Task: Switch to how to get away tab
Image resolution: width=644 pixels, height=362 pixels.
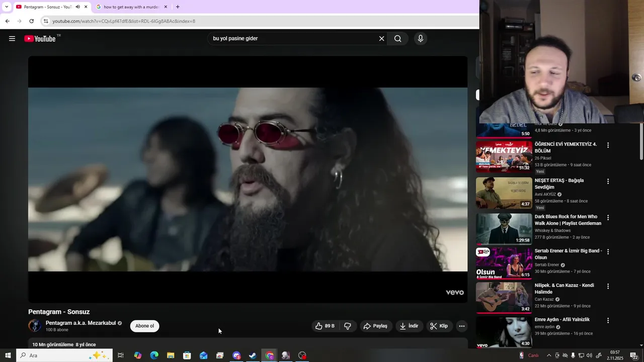Action: pos(131,7)
